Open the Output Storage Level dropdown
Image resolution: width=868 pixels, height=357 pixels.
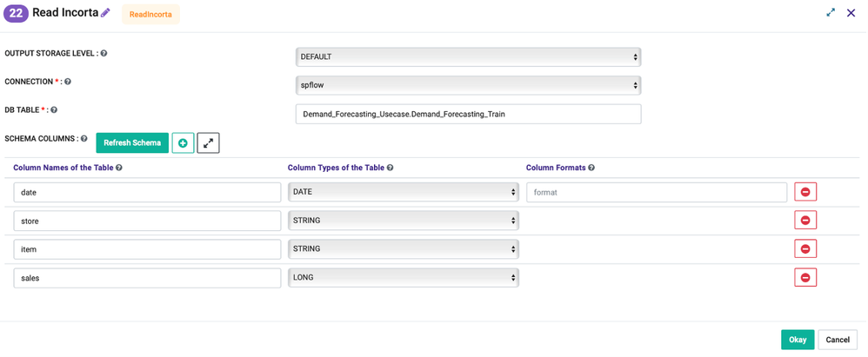click(468, 57)
